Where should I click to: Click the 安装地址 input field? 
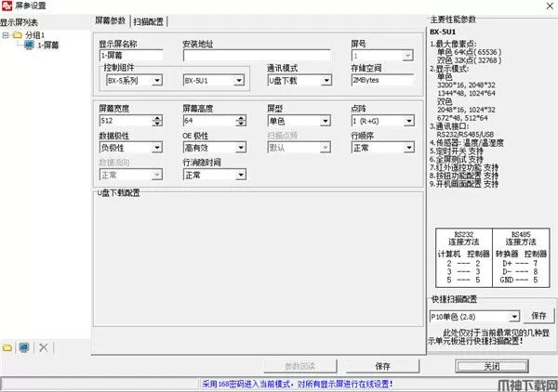click(257, 56)
